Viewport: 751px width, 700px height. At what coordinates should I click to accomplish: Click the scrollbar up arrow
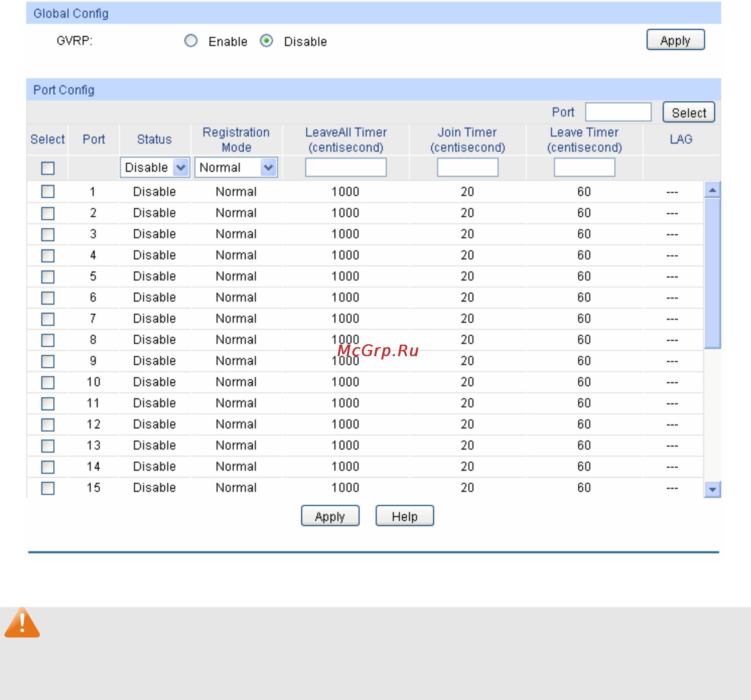(712, 190)
